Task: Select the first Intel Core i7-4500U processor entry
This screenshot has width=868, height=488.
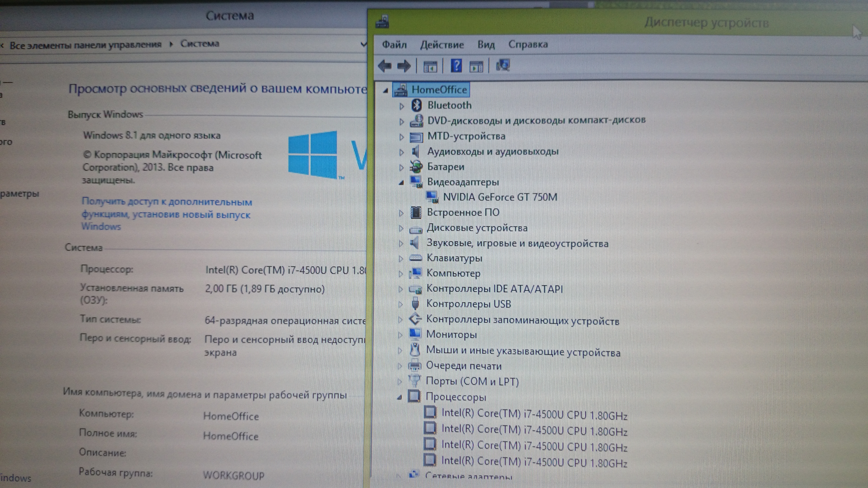Action: pos(534,414)
